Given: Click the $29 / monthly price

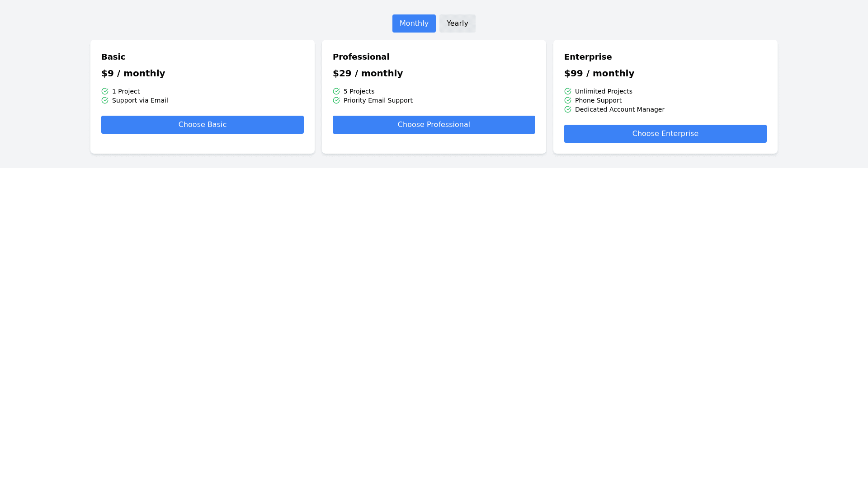Looking at the screenshot, I should (368, 73).
